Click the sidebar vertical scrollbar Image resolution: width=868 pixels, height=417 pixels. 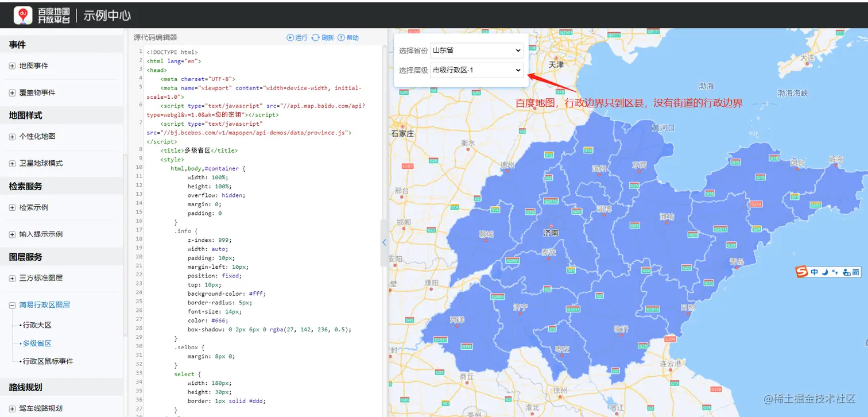125,244
